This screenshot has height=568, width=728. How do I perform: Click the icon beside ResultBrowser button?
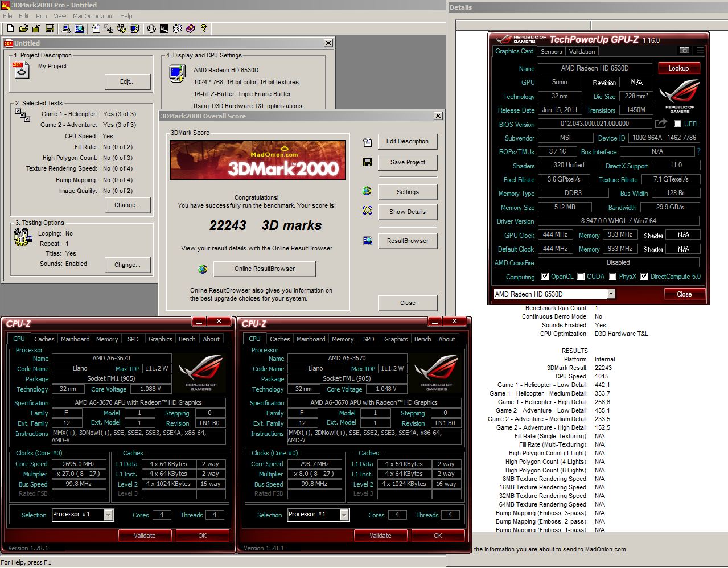click(367, 241)
